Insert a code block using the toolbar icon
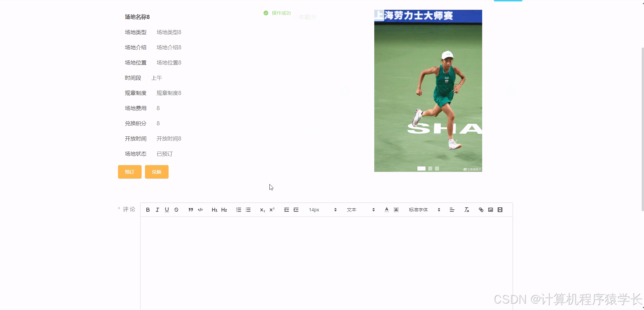 [x=200, y=210]
